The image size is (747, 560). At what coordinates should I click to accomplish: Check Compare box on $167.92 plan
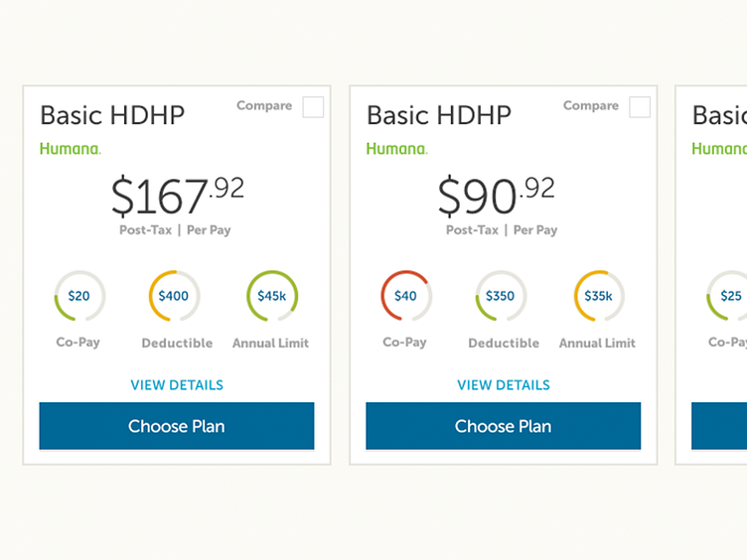click(313, 107)
